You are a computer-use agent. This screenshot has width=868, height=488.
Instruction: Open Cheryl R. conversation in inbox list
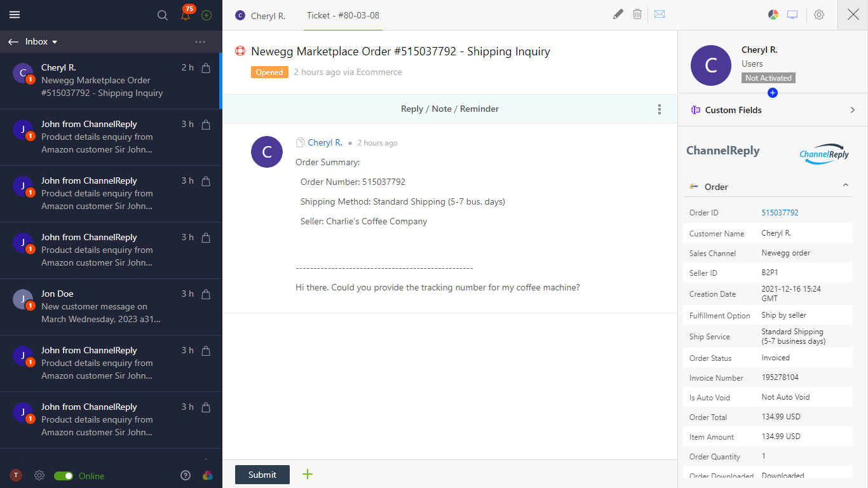point(111,80)
